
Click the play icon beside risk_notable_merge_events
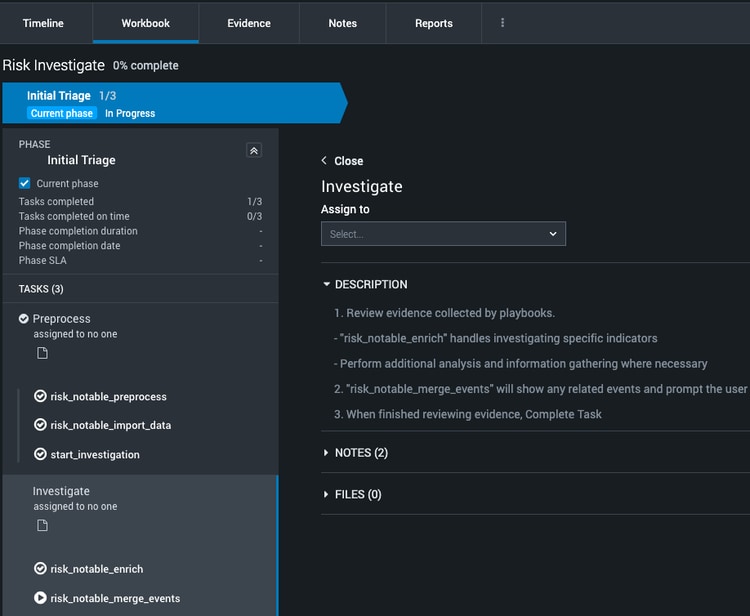[40, 598]
